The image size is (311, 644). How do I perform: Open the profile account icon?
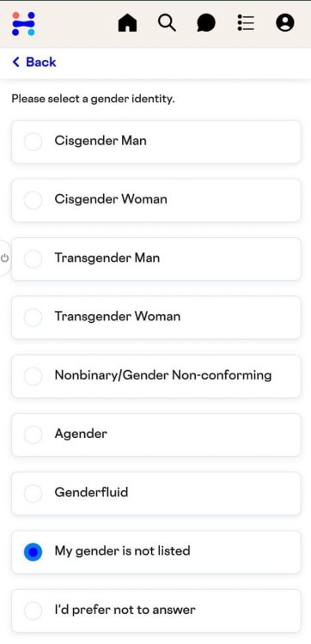(x=284, y=22)
